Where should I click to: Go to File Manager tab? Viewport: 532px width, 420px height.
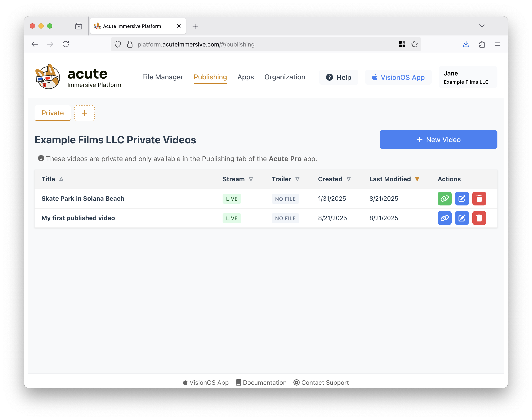click(162, 77)
